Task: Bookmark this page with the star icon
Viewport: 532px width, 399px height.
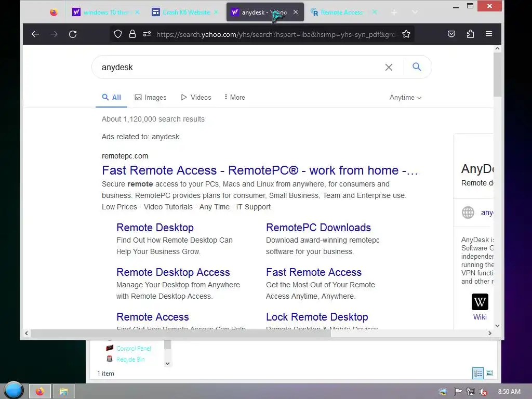Action: coord(406,34)
